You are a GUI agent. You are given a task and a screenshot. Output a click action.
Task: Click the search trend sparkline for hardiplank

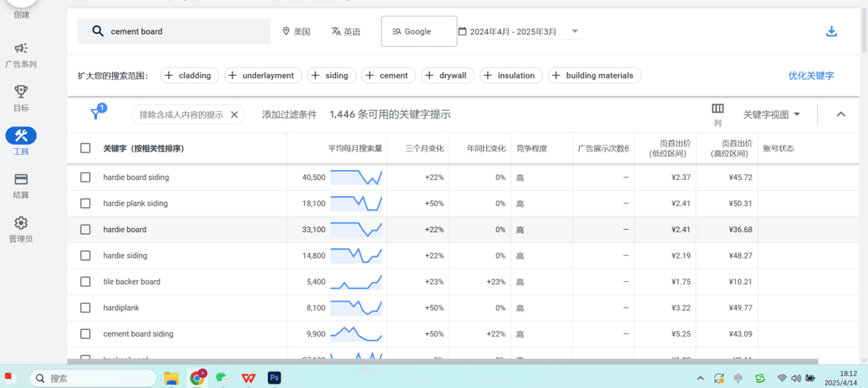[356, 308]
